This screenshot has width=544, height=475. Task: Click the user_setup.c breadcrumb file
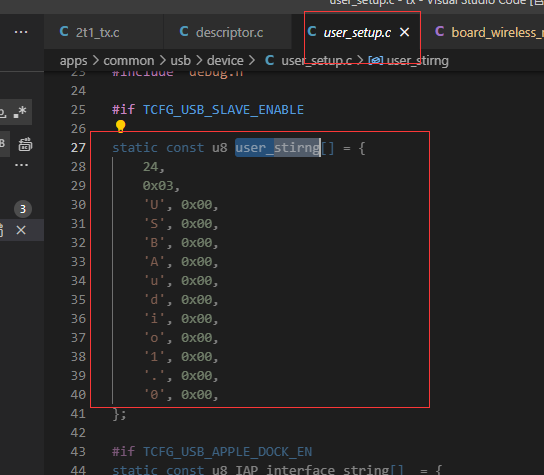tap(316, 61)
